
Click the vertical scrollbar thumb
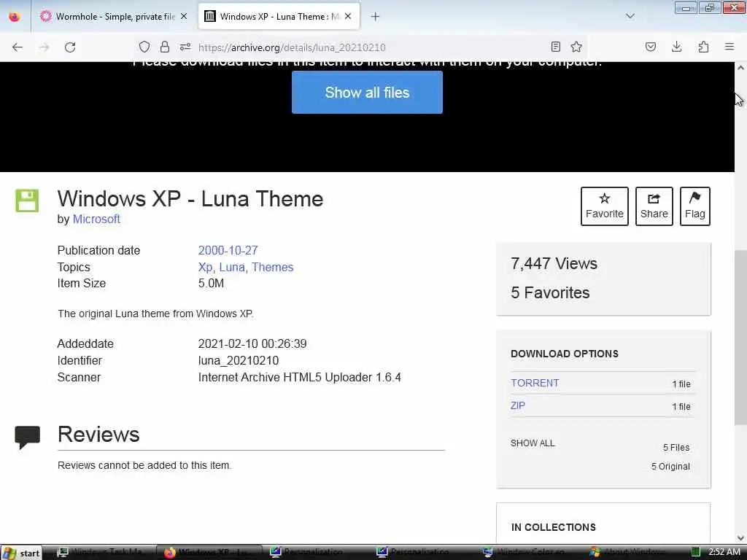click(741, 337)
